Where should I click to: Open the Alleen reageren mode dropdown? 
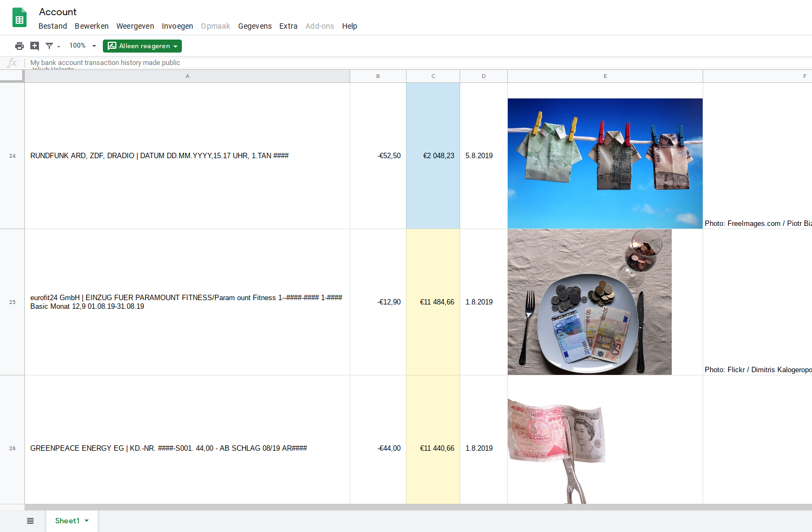click(142, 46)
